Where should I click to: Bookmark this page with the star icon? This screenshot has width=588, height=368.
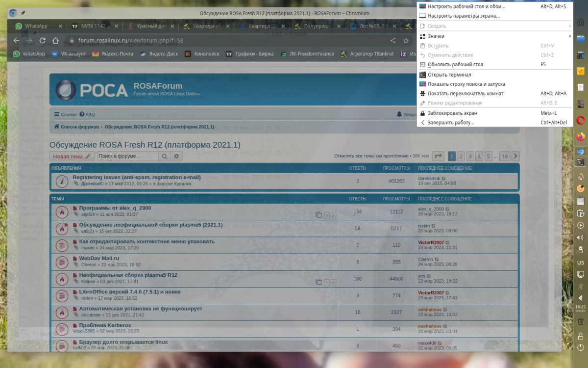[x=406, y=41]
